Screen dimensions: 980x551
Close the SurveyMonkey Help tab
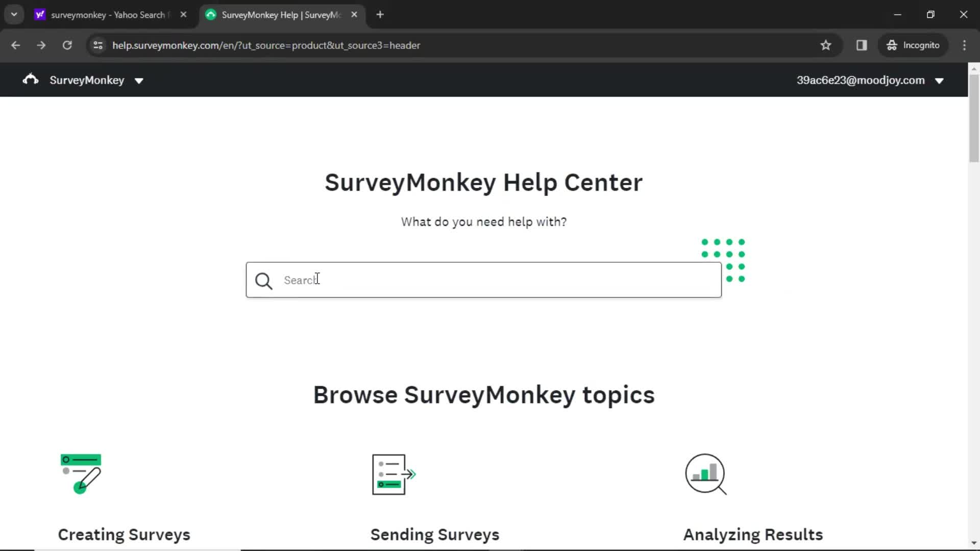click(354, 15)
